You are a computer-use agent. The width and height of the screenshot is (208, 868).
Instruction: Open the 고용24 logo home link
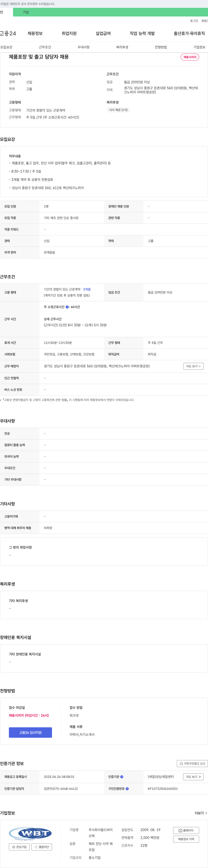(8, 33)
